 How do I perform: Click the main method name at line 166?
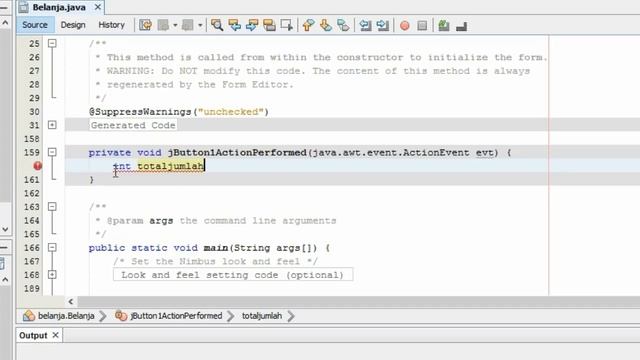[216, 248]
